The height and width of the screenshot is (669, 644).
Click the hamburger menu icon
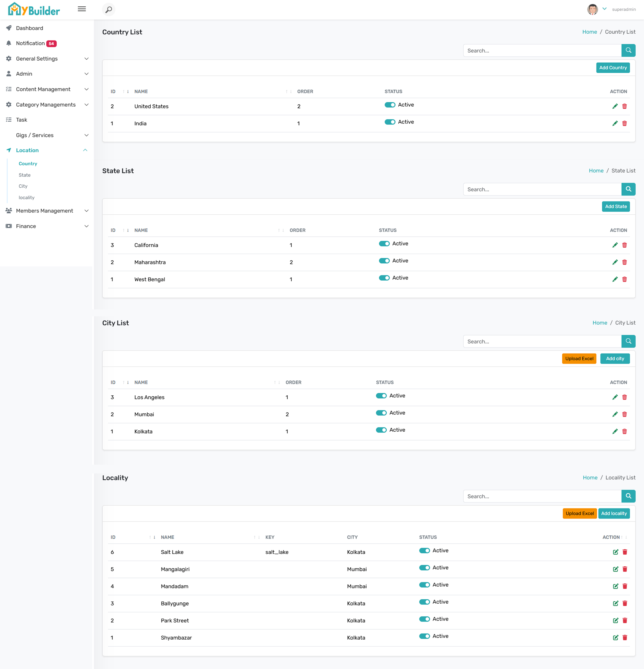coord(82,9)
